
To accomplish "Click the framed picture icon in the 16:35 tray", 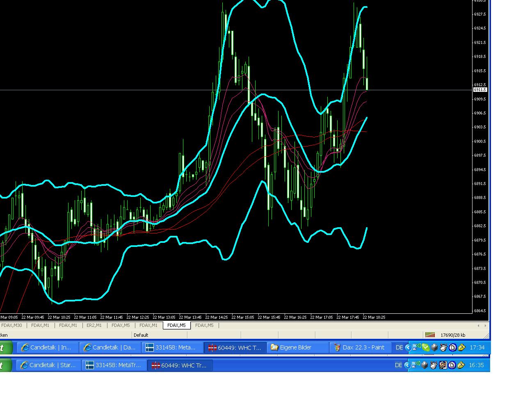I will pyautogui.click(x=443, y=365).
